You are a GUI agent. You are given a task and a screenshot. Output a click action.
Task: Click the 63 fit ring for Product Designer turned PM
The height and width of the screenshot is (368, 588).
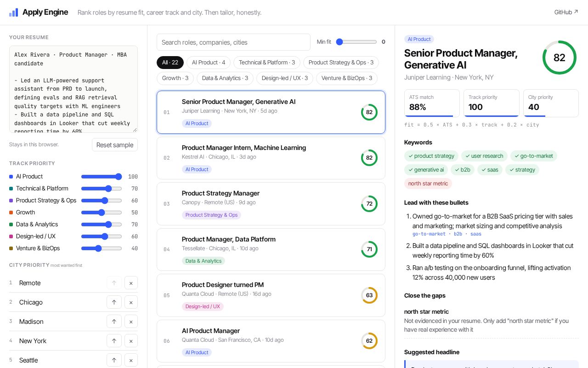(x=369, y=295)
